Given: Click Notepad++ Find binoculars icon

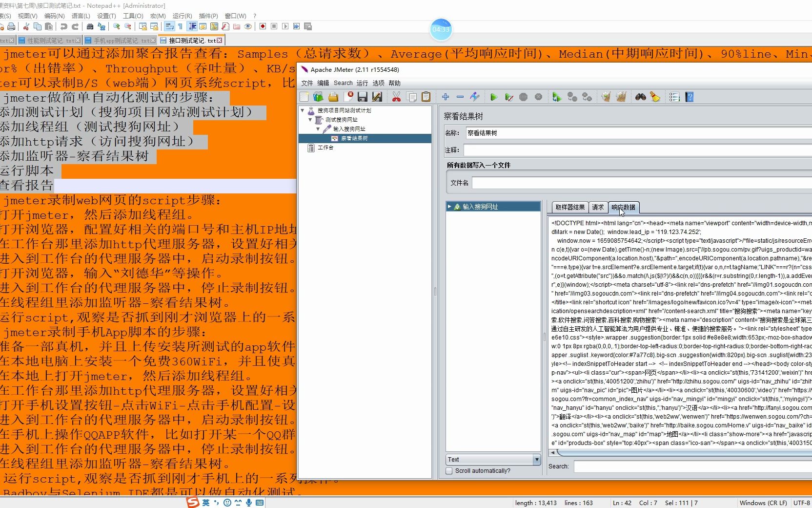Looking at the screenshot, I should point(90,26).
